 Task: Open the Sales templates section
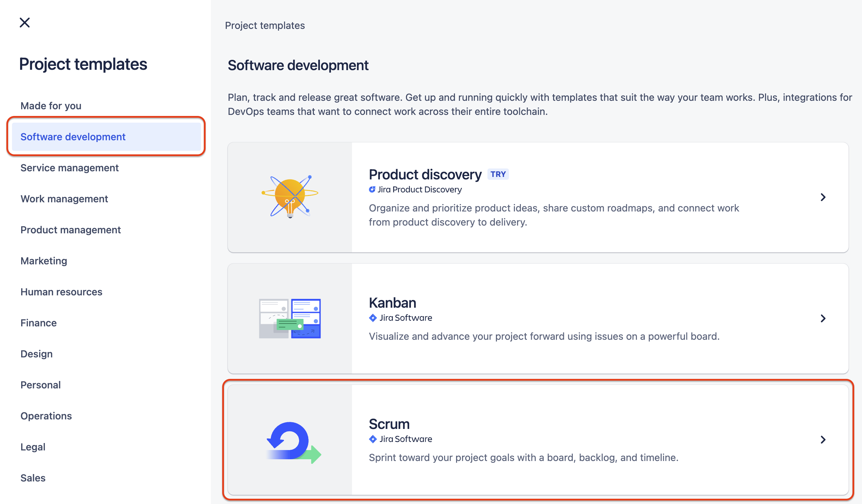[x=32, y=478]
